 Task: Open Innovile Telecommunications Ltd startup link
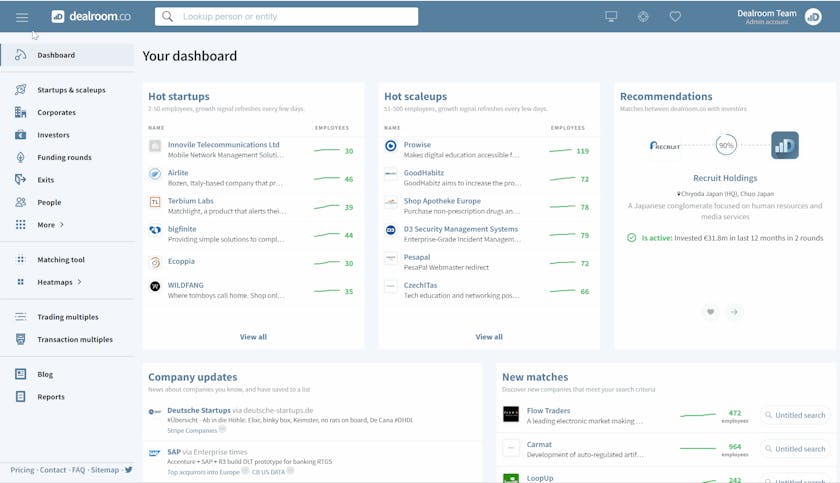tap(223, 145)
